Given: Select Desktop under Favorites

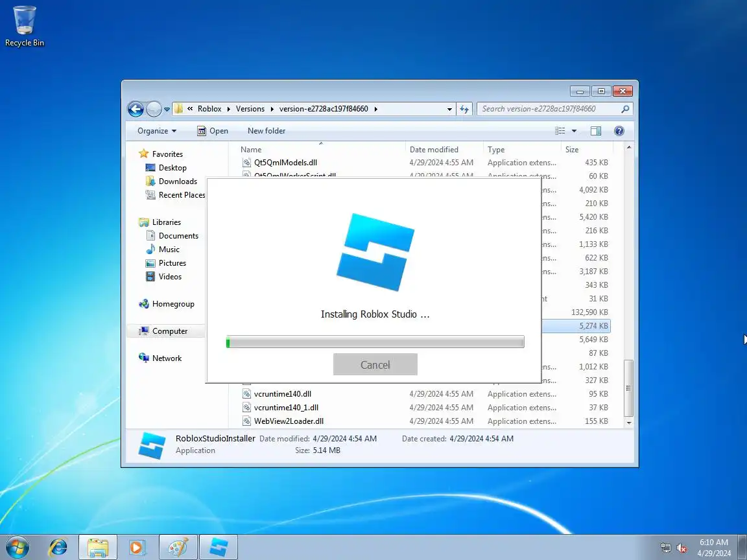Looking at the screenshot, I should pyautogui.click(x=166, y=168).
